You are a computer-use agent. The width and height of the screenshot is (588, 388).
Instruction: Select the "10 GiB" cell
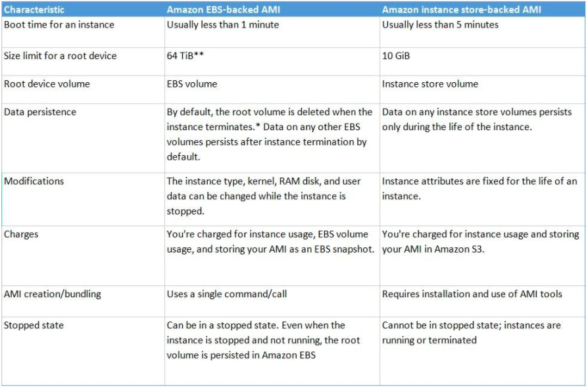(x=396, y=56)
